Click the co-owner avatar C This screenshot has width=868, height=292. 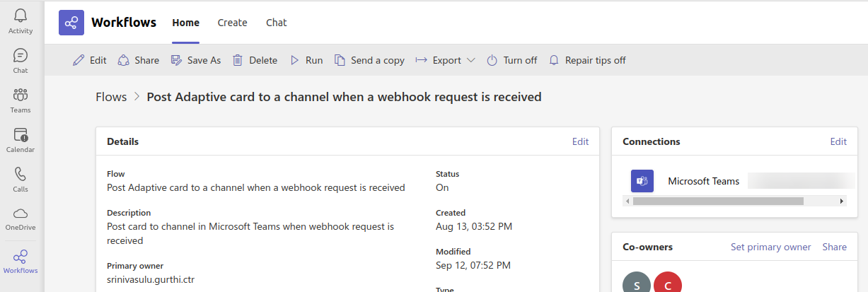(668, 282)
